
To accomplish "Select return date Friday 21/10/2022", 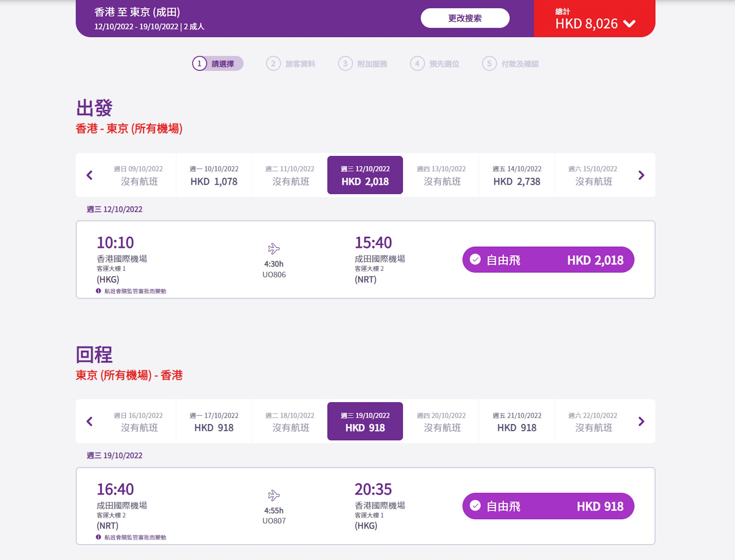I will tap(517, 422).
